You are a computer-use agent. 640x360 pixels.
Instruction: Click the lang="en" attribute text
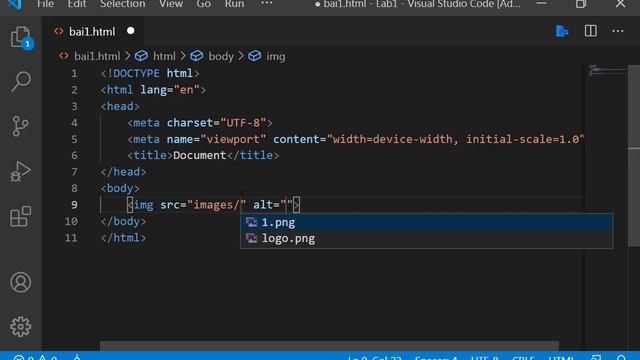(170, 90)
